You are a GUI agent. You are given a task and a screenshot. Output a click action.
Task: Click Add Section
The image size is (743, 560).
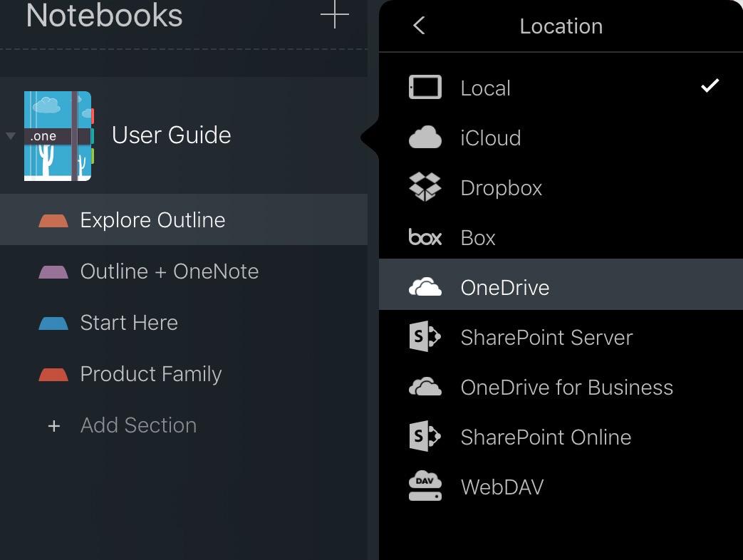pos(138,425)
